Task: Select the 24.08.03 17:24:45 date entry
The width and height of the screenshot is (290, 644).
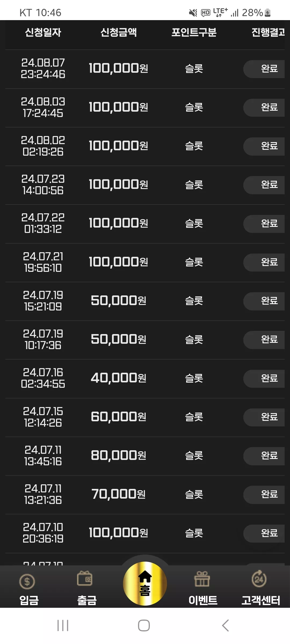Action: pyautogui.click(x=43, y=107)
